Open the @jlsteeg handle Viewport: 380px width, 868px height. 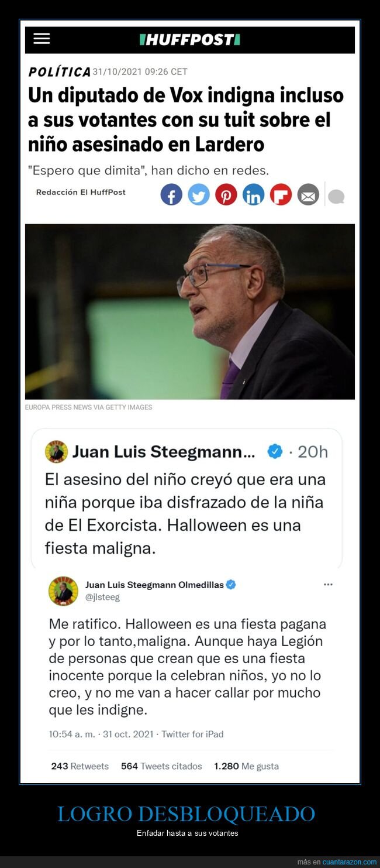pyautogui.click(x=102, y=598)
